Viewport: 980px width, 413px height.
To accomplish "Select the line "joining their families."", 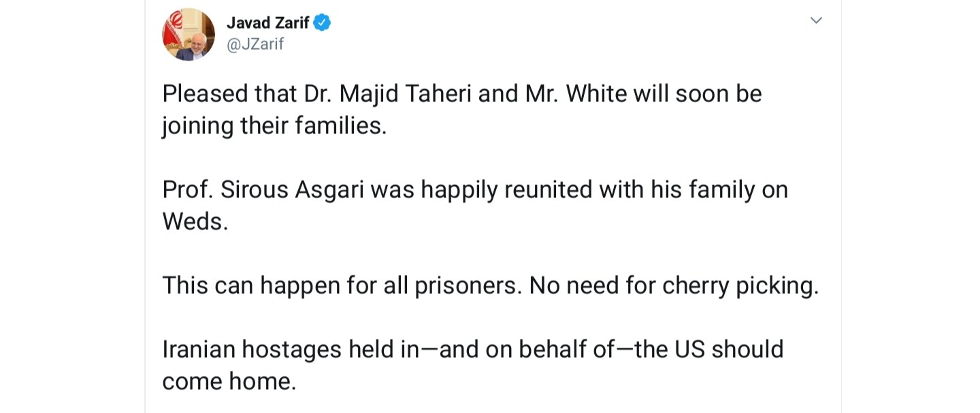I will (x=274, y=127).
